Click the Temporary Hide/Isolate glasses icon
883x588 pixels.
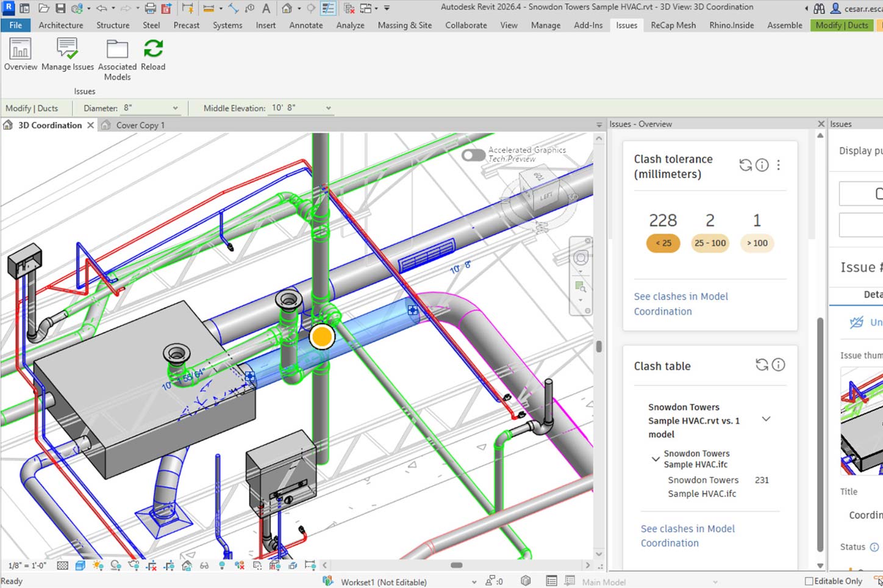(204, 565)
